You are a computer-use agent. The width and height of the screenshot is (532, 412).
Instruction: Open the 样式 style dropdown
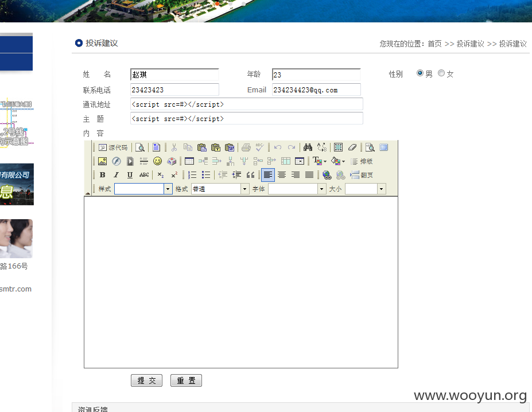pyautogui.click(x=168, y=189)
